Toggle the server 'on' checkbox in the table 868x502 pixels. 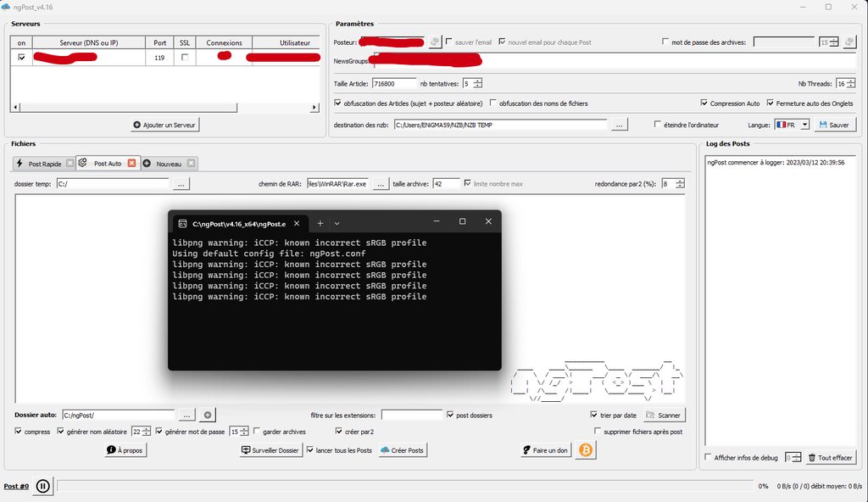pos(21,57)
